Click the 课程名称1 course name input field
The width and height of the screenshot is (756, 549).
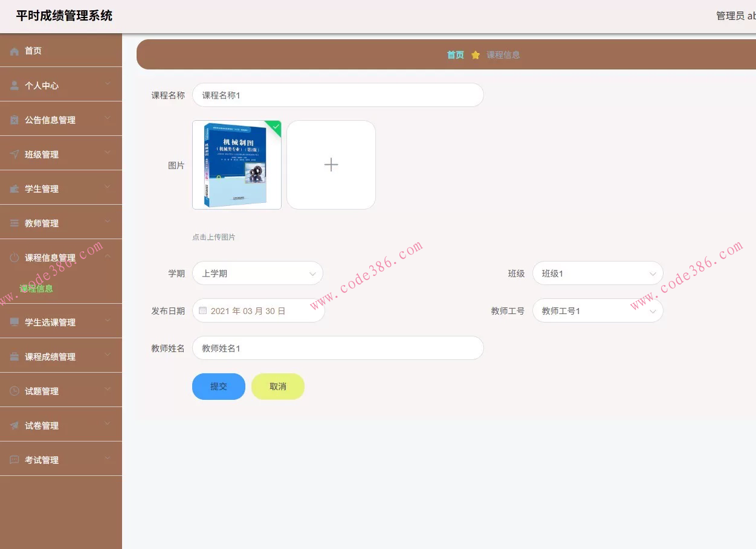tap(338, 95)
